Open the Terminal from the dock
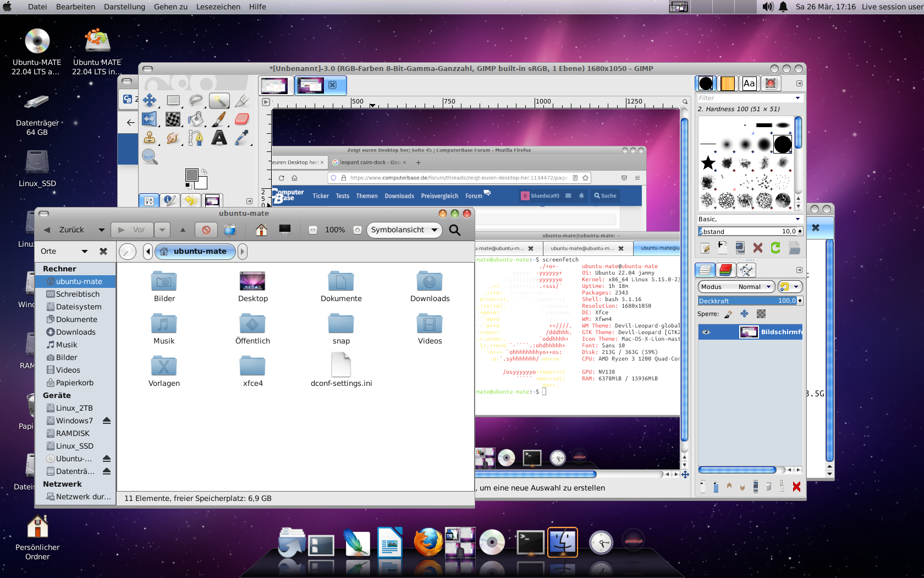924x578 pixels. point(531,543)
